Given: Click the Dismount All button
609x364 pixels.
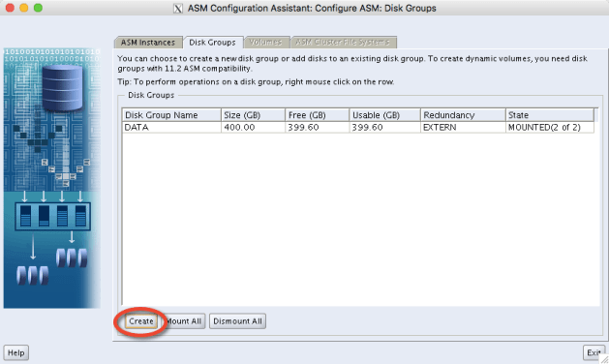Looking at the screenshot, I should click(x=238, y=321).
